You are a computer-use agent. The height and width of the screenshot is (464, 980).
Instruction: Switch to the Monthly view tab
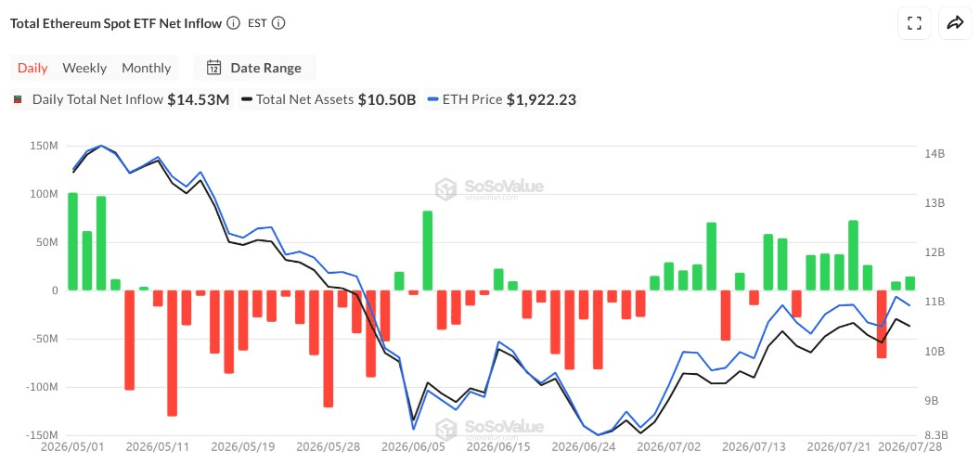pos(147,68)
